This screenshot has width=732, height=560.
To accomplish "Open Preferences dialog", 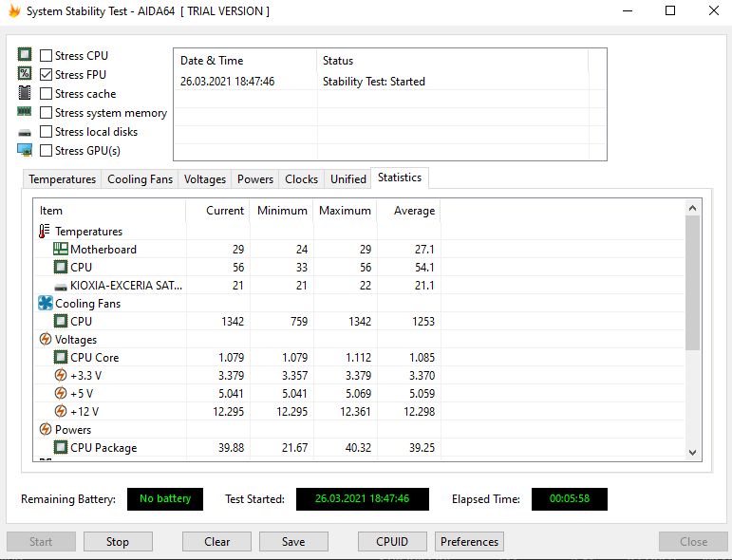I will pyautogui.click(x=469, y=541).
